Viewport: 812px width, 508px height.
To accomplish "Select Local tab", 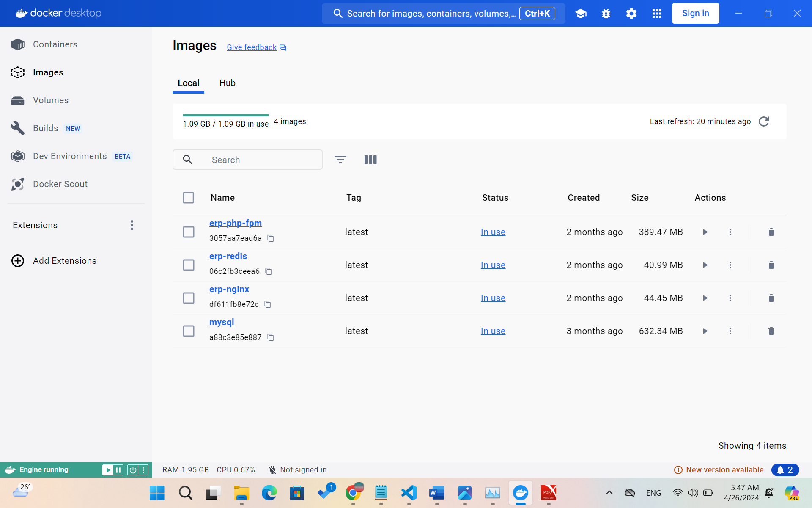I will (188, 83).
